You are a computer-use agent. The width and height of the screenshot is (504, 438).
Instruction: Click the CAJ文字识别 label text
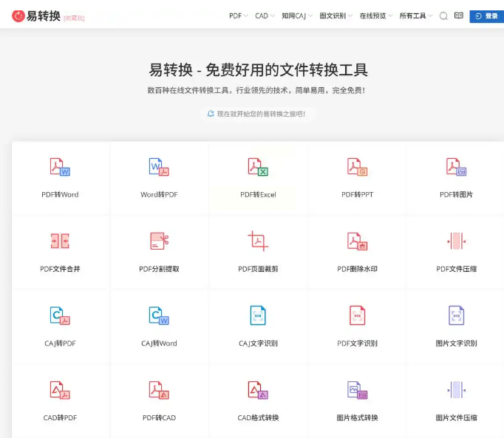pos(258,343)
